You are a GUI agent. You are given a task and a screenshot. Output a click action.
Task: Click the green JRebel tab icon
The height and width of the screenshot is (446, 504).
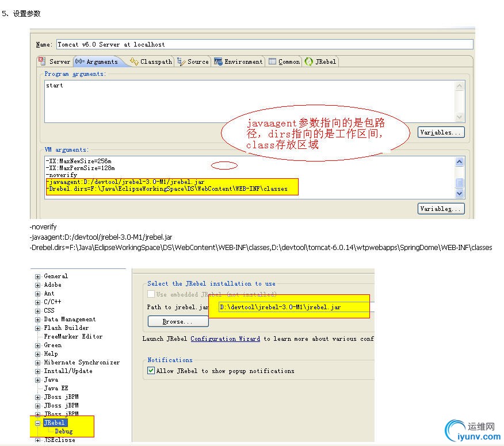click(x=309, y=61)
